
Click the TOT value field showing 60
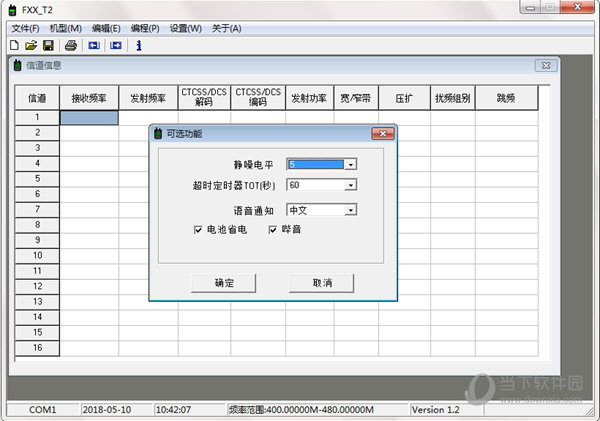316,185
